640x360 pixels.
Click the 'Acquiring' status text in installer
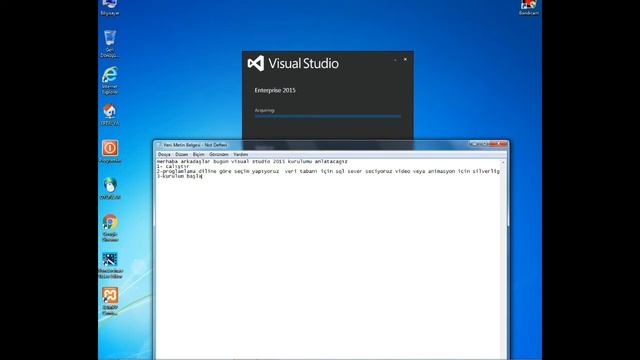tap(264, 110)
